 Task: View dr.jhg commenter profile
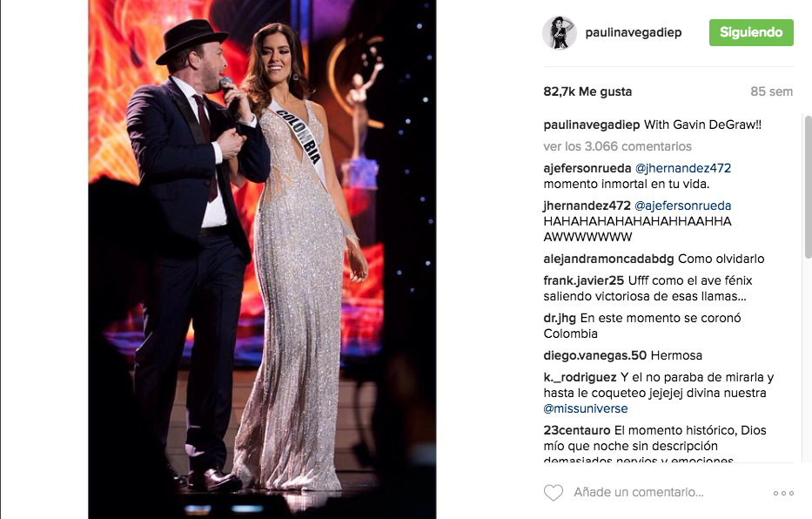560,318
